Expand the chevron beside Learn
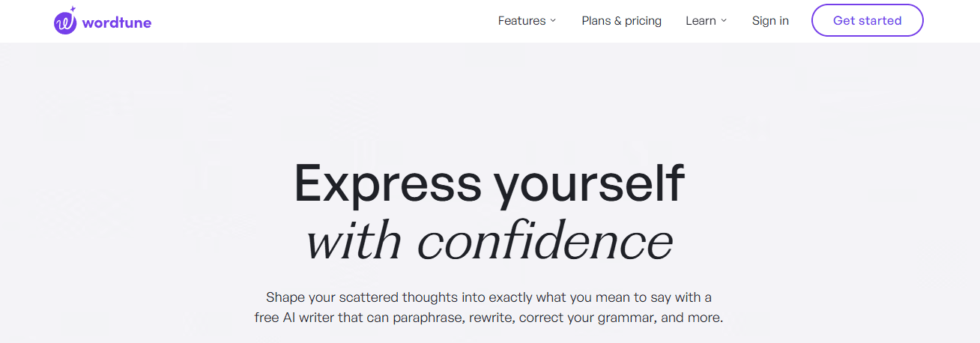This screenshot has height=343, width=980. pyautogui.click(x=724, y=21)
